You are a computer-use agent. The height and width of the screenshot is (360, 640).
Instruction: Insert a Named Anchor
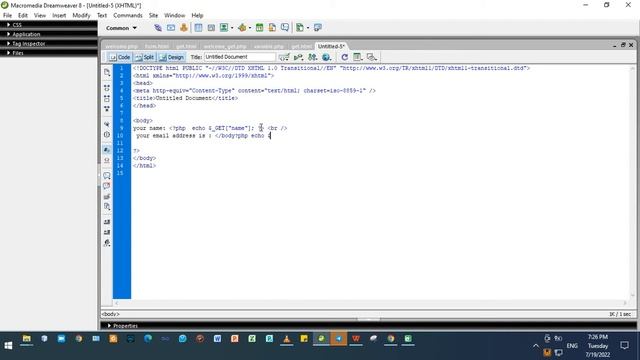pos(184,28)
